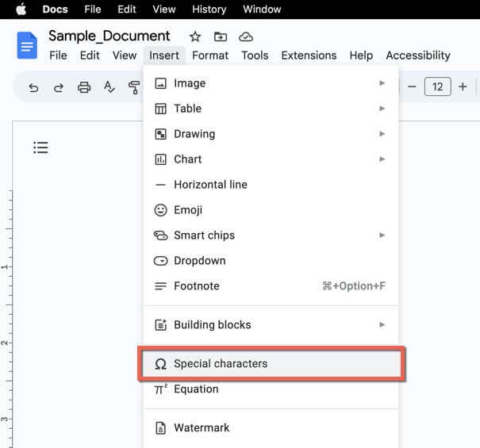The image size is (480, 448).
Task: Expand the Table submenu arrow
Action: [x=382, y=109]
